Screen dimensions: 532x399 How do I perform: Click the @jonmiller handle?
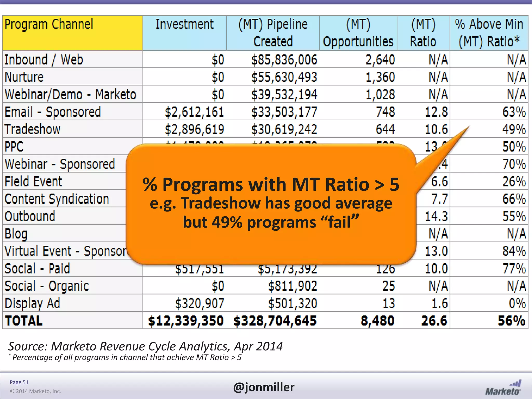click(264, 387)
